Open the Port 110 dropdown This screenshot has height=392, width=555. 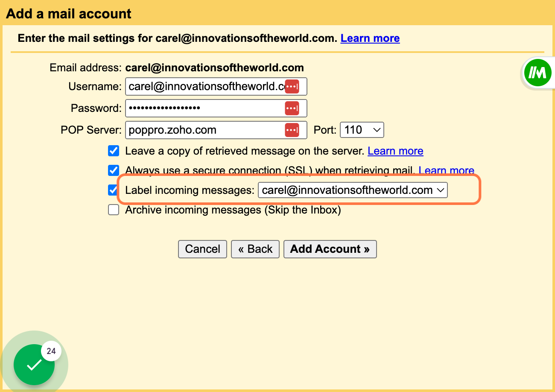pyautogui.click(x=362, y=130)
